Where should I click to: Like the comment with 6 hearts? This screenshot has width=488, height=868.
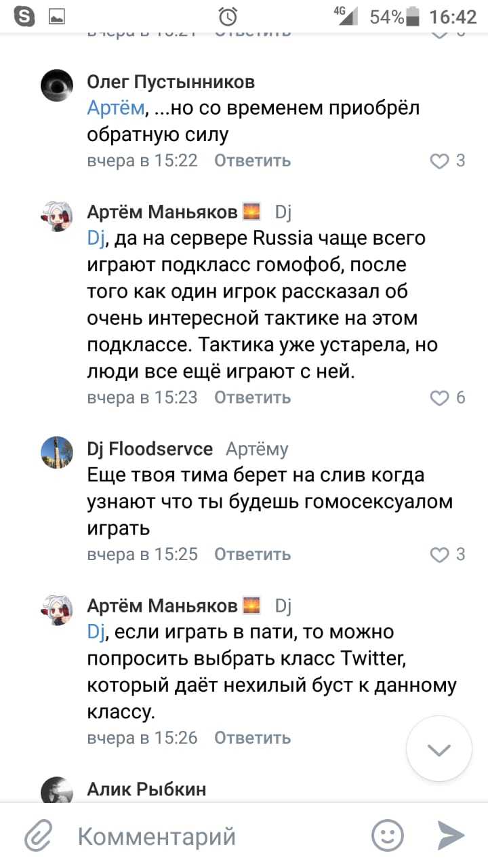coord(441,397)
